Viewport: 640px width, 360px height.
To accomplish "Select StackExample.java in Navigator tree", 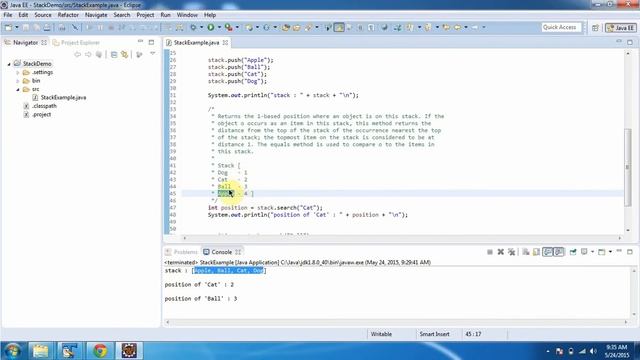I will (x=63, y=98).
